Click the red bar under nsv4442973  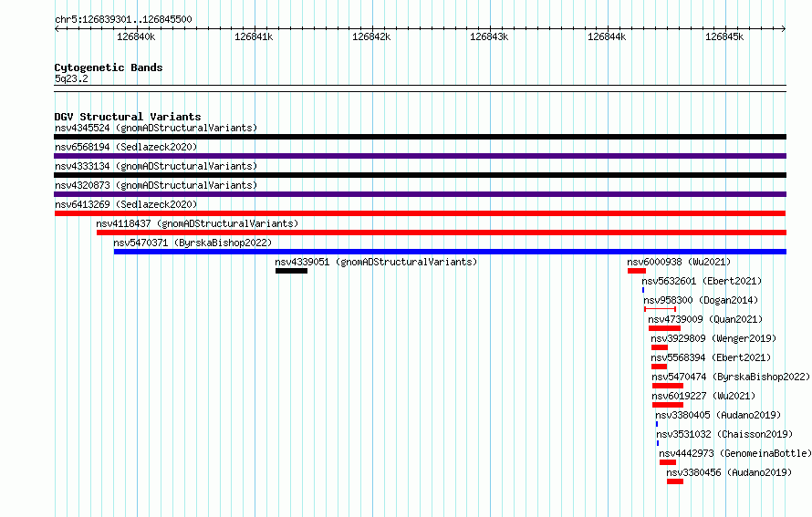668,462
